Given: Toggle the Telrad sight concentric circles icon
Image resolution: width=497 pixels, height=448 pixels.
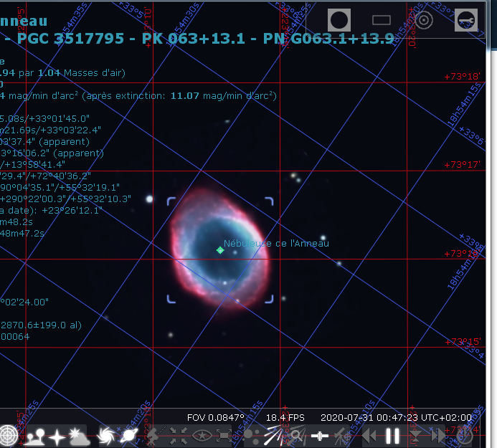Looking at the screenshot, I should (x=424, y=20).
